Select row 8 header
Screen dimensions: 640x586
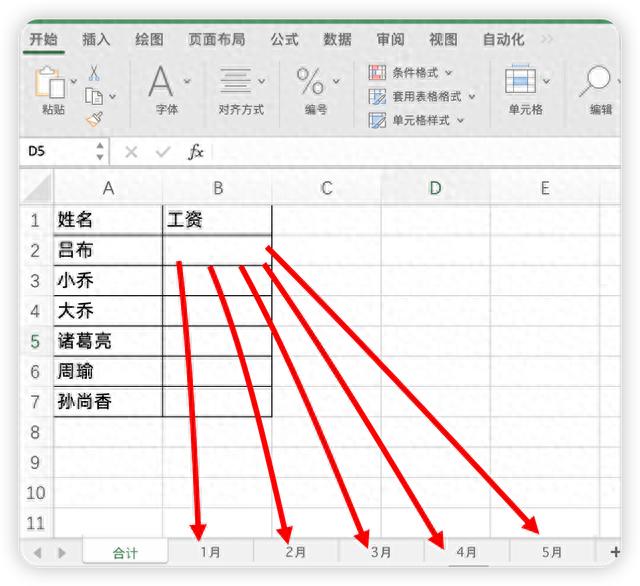point(36,432)
